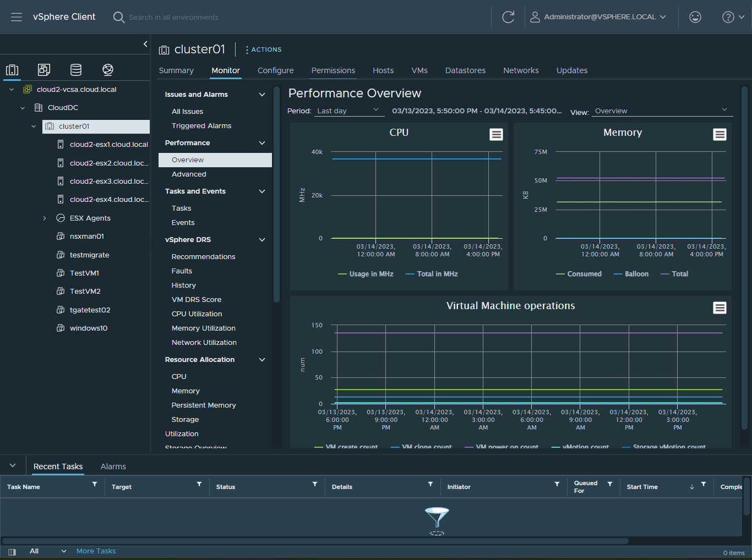
Task: Open the help question mark menu
Action: pyautogui.click(x=733, y=17)
